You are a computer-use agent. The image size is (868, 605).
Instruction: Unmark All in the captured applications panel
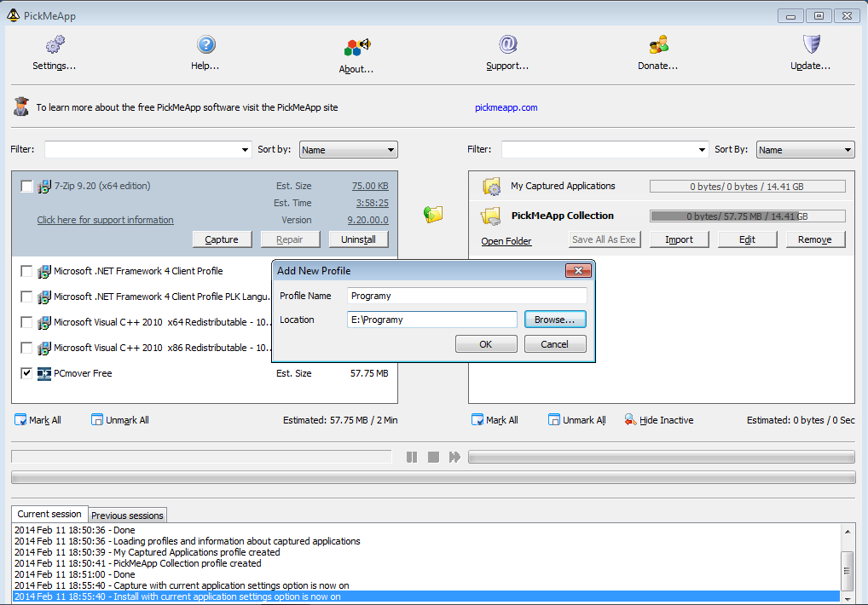tap(577, 420)
